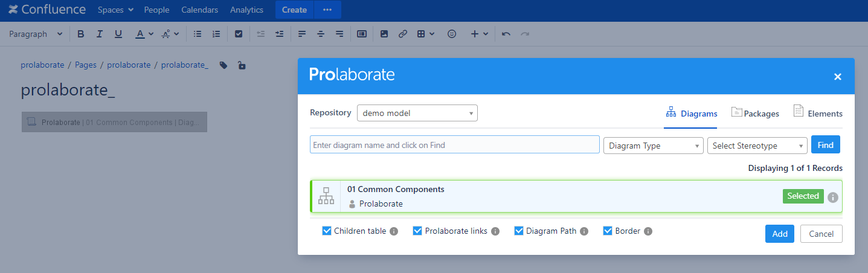Toggle bold formatting

point(80,34)
